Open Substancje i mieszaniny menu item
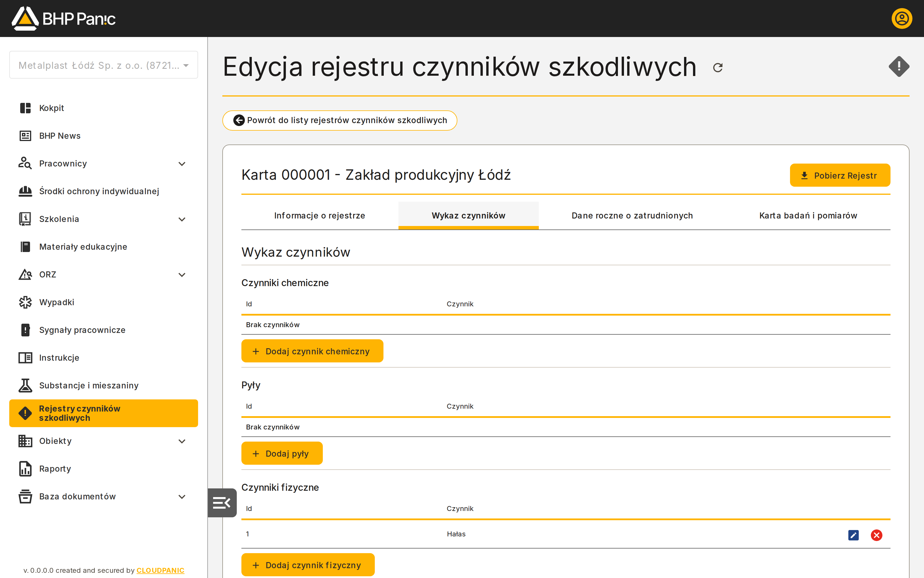 [x=103, y=385]
